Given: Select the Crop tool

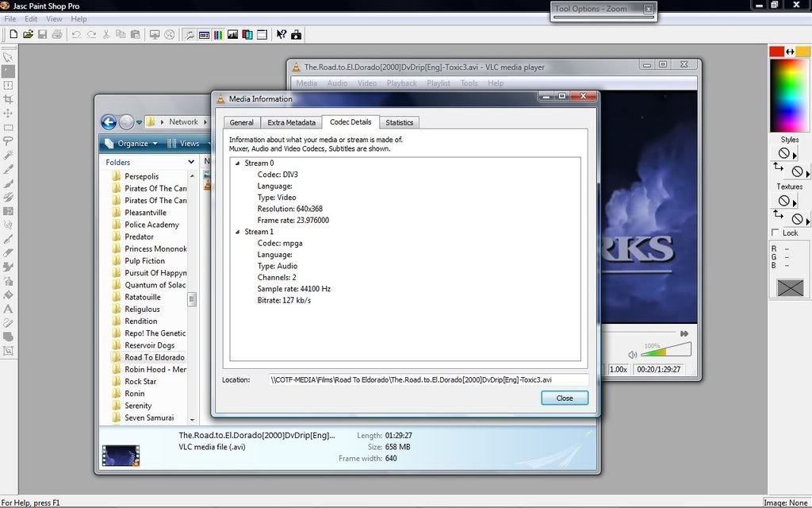Looking at the screenshot, I should pyautogui.click(x=8, y=99).
